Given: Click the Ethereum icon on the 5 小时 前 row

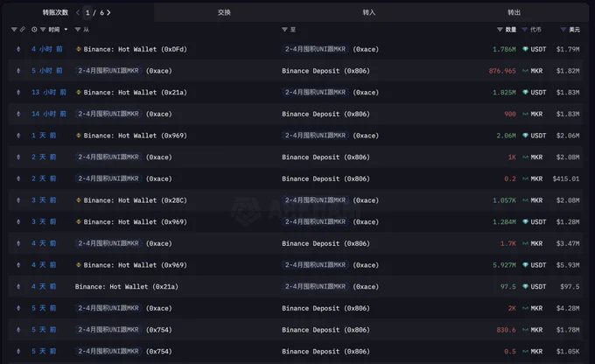Looking at the screenshot, I should point(18,71).
